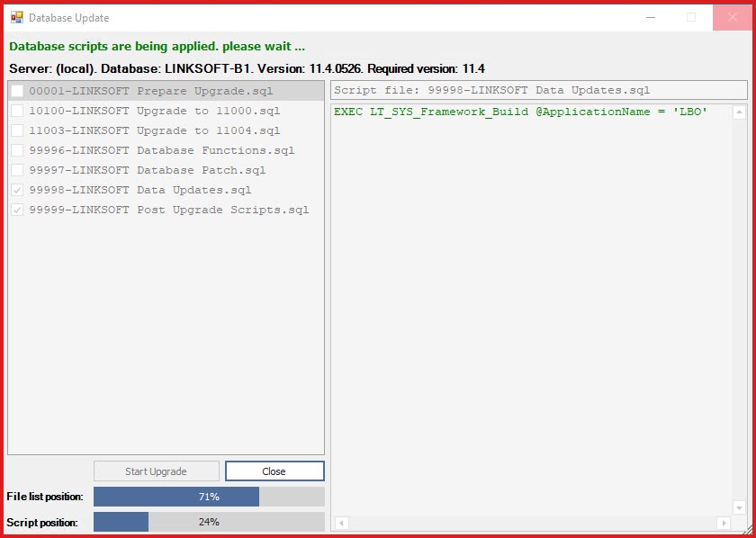
Task: Uncheck 99999-LINKSOFT Post Upgrade Scripts.sql box
Action: point(17,210)
